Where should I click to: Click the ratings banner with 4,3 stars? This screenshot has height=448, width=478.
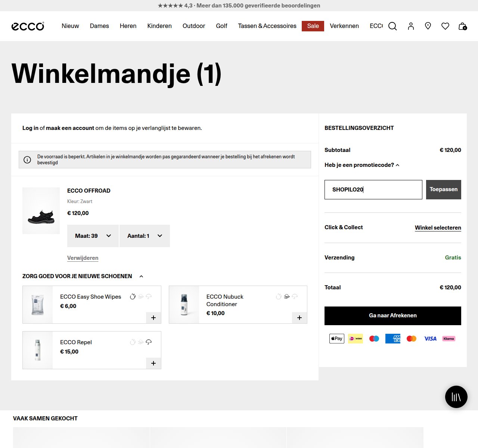(239, 6)
